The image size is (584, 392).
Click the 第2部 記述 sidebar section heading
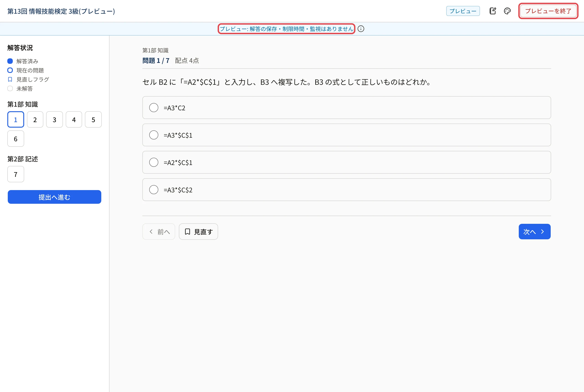tap(23, 159)
